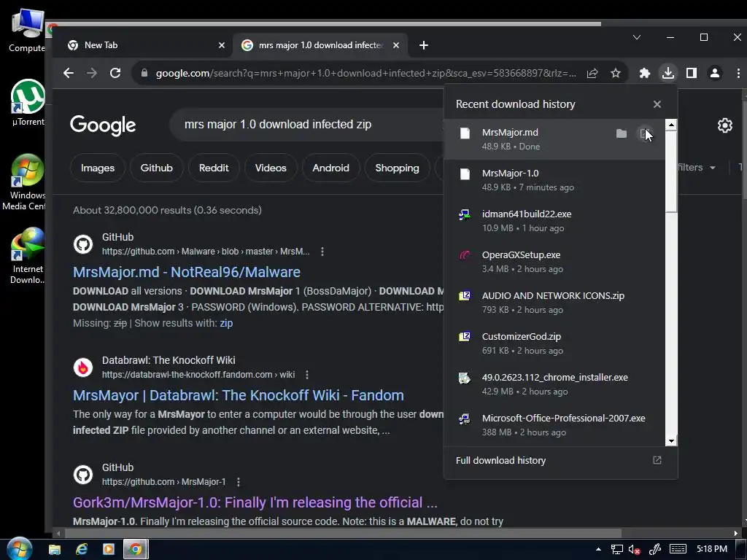Click download list scrollbar down arrow
Viewport: 747px width, 560px height.
coord(671,440)
